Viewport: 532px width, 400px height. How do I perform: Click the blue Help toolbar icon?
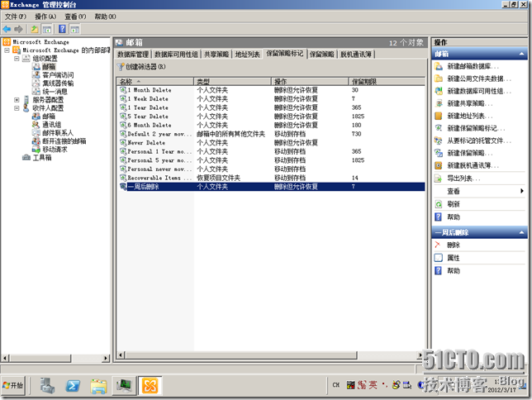click(x=62, y=29)
